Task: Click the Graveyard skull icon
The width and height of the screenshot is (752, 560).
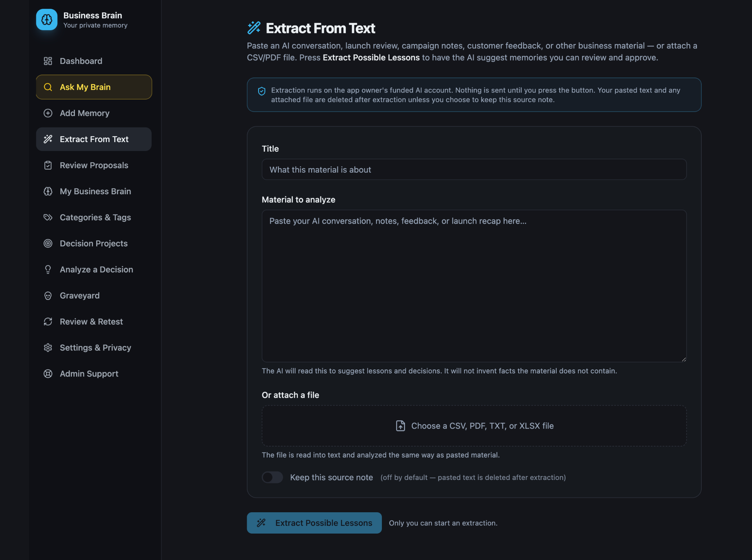Action: [48, 296]
